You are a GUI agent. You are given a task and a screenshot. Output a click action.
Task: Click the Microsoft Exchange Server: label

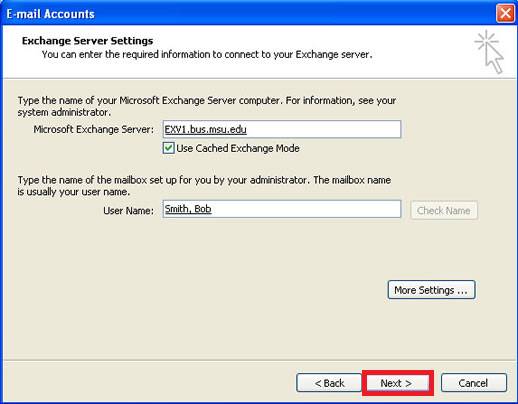pyautogui.click(x=94, y=129)
